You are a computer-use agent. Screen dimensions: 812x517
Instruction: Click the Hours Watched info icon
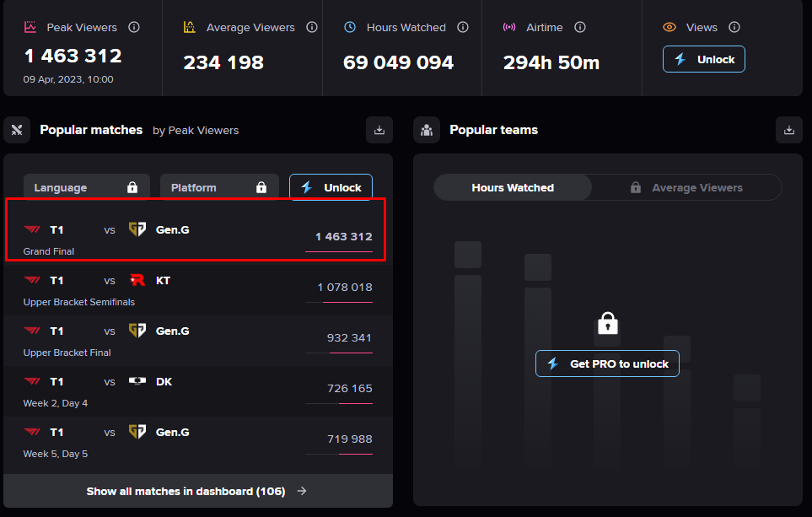tap(463, 27)
